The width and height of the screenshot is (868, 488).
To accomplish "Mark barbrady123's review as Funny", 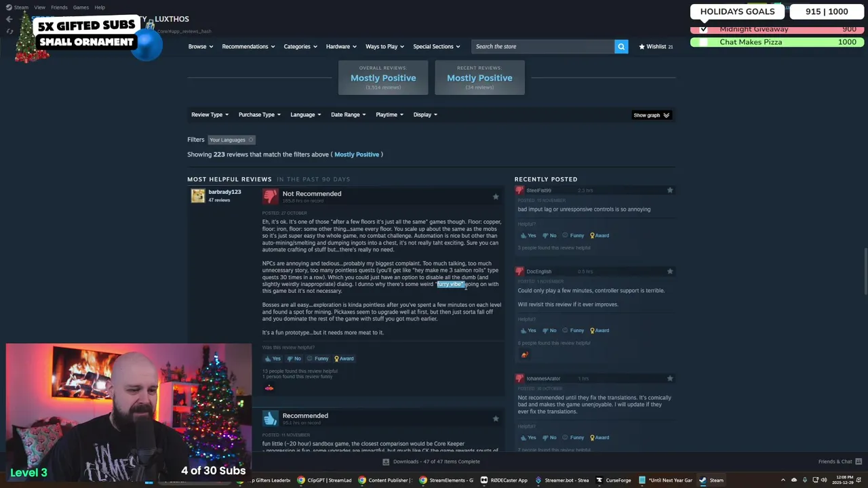I will (317, 359).
